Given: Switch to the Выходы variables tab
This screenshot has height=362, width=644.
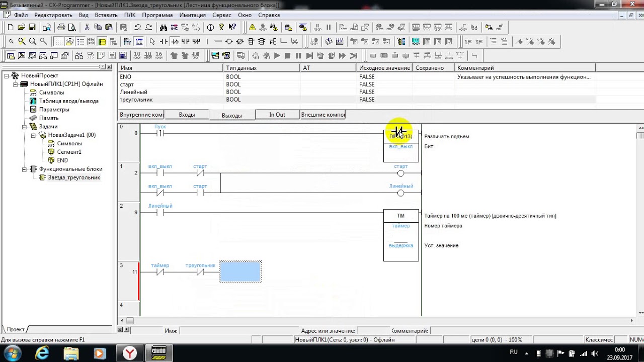Looking at the screenshot, I should click(x=232, y=115).
